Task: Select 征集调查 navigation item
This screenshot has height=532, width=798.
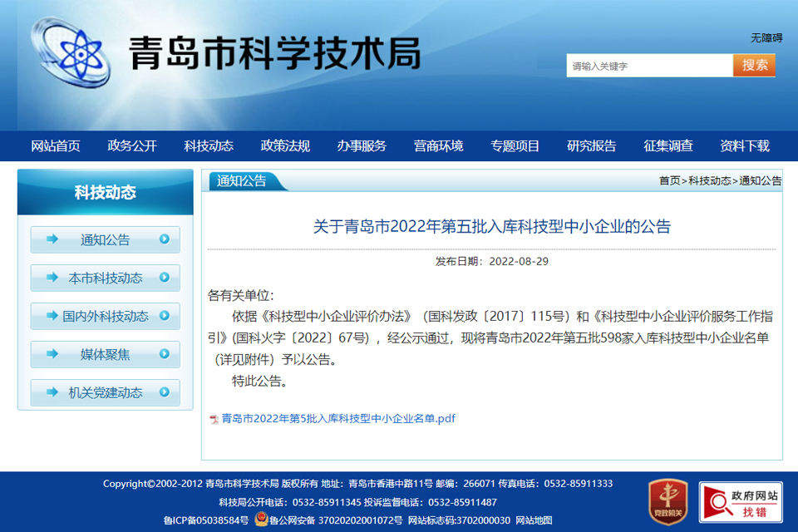Action: [668, 146]
